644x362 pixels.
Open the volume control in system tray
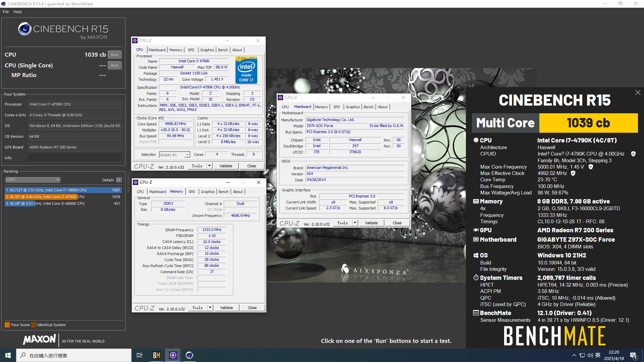pos(590,355)
